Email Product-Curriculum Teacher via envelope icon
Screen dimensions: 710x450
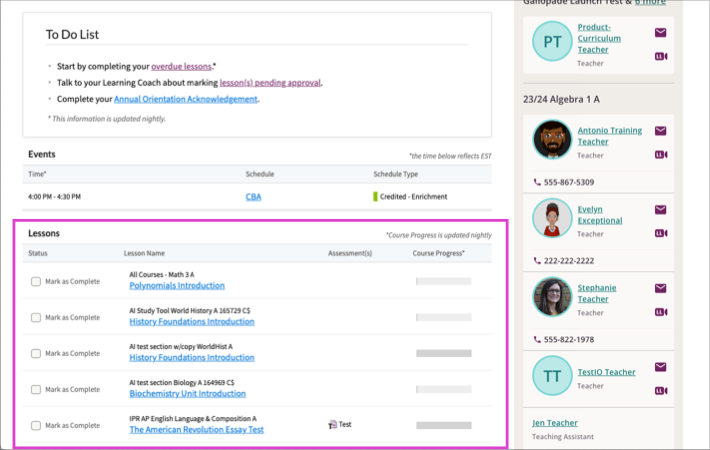(660, 33)
